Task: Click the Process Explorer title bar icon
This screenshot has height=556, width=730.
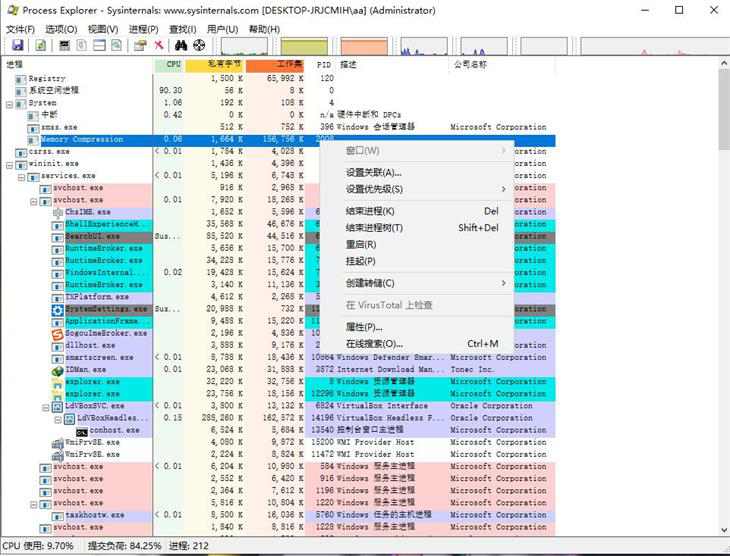Action: (13, 10)
